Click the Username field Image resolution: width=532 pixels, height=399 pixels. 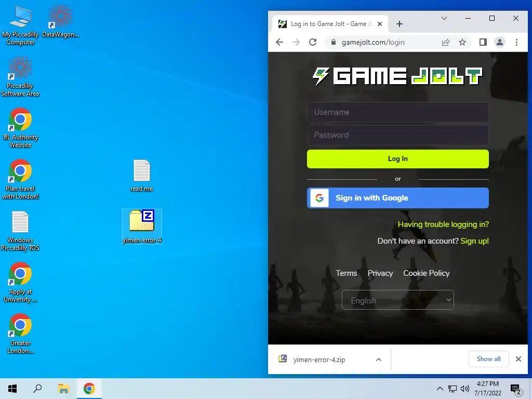397,112
